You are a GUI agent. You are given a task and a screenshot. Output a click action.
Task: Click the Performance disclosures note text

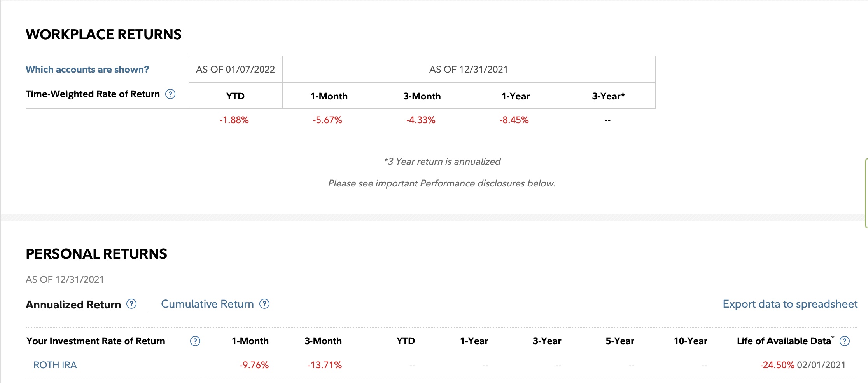tap(442, 183)
